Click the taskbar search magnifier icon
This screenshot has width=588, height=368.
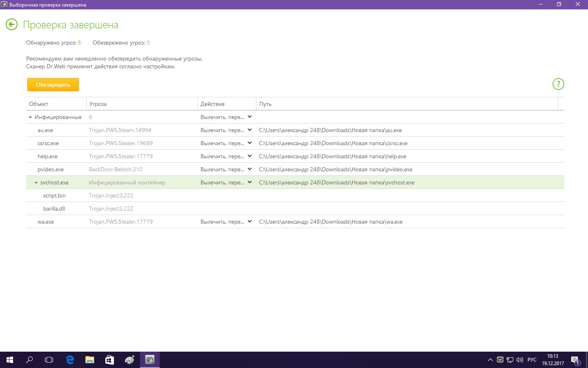pyautogui.click(x=29, y=360)
